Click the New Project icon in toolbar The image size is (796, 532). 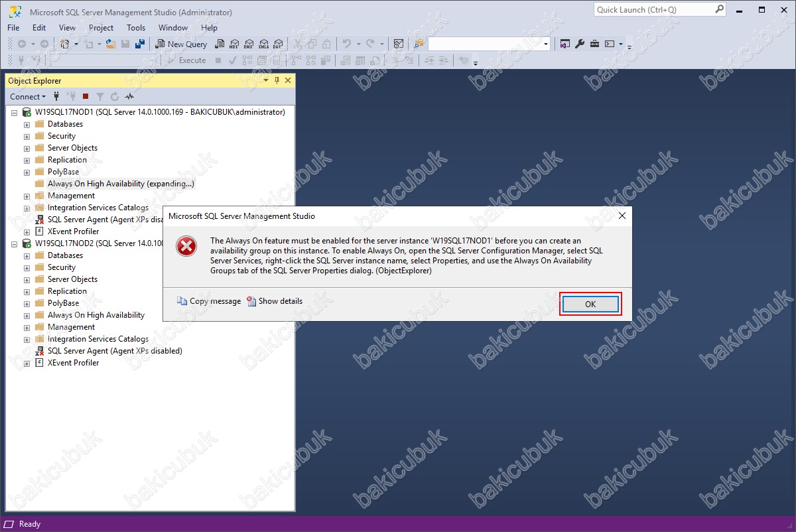[x=64, y=44]
